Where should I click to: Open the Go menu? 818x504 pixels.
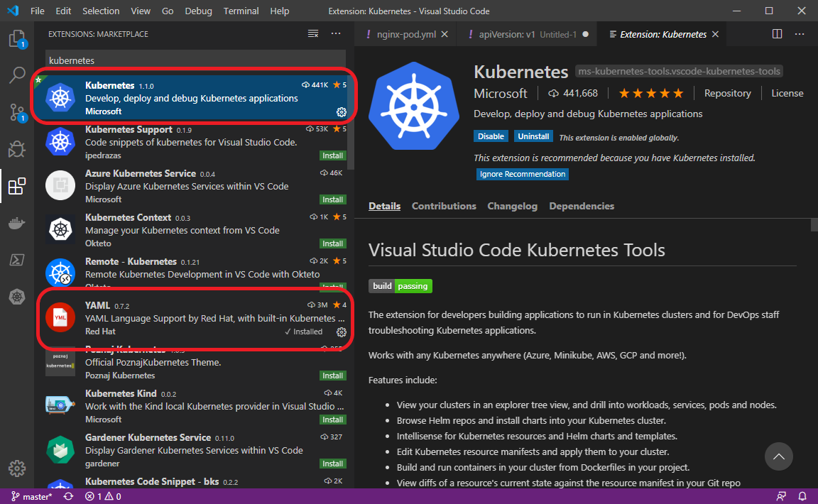(x=168, y=11)
